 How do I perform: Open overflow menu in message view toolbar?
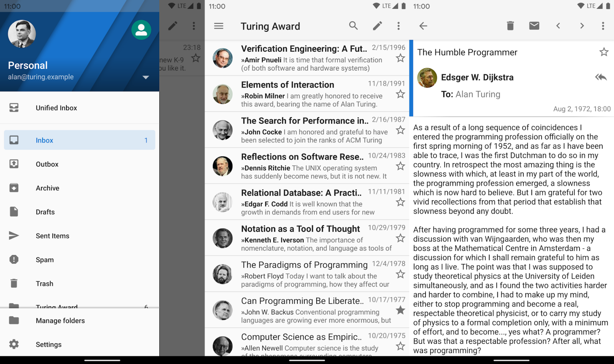click(x=602, y=26)
